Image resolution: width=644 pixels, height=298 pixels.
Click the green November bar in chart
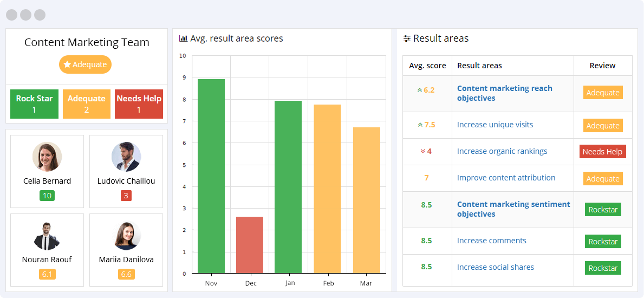pos(211,176)
